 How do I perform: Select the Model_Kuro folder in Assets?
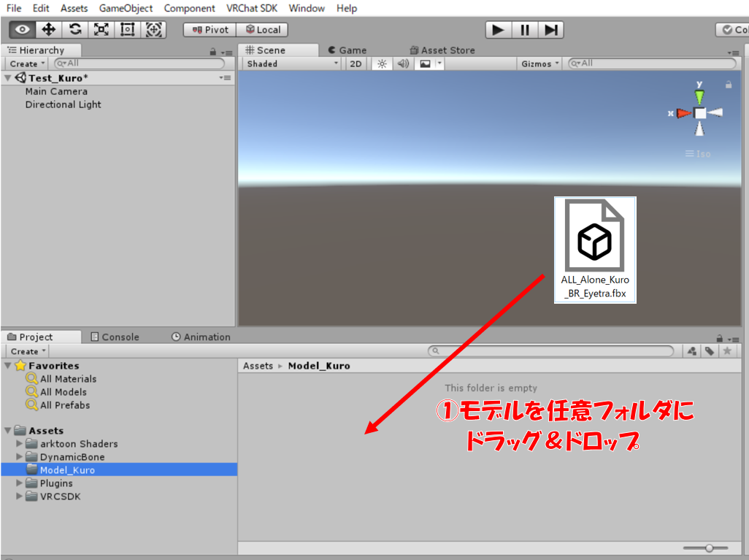67,470
